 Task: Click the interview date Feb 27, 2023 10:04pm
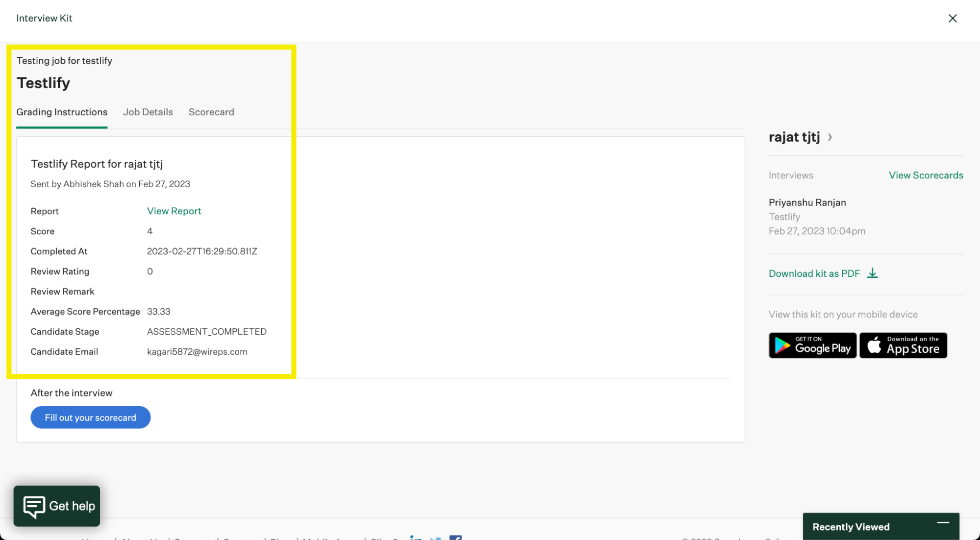pos(817,231)
